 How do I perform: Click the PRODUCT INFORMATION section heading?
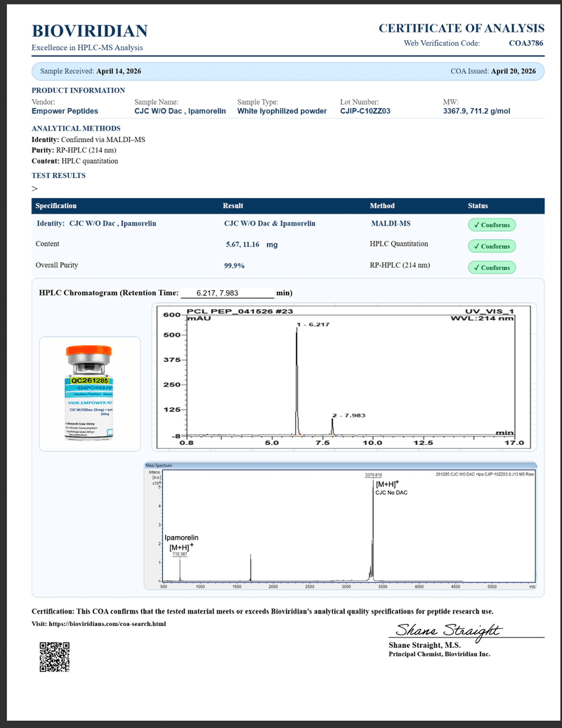pos(79,90)
